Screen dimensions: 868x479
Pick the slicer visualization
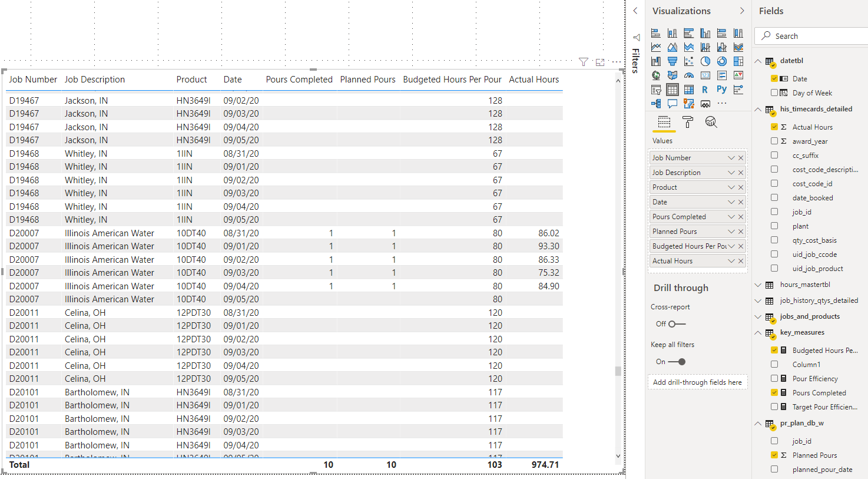click(656, 90)
